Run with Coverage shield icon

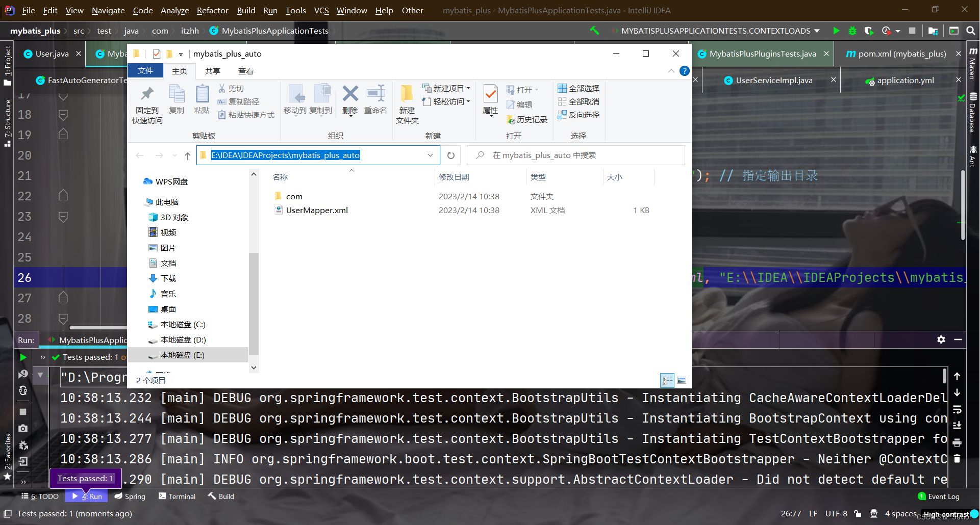point(869,31)
